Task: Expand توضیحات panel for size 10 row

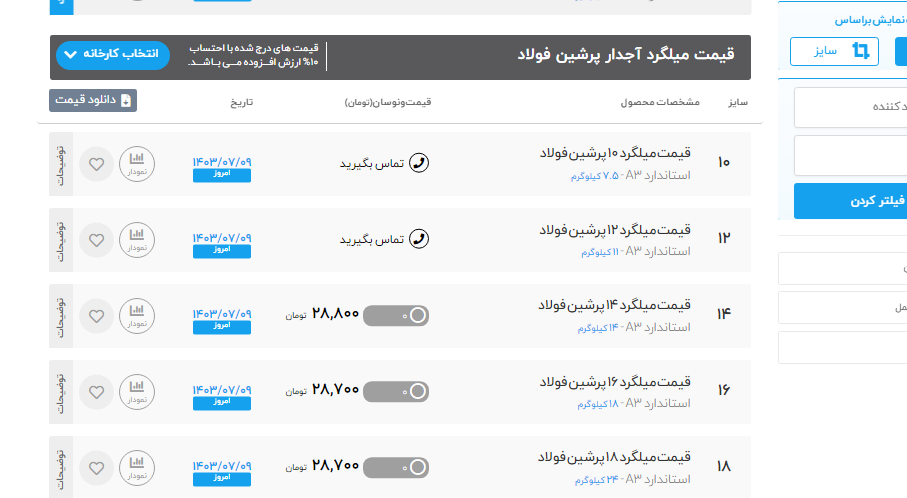Action: [60, 163]
